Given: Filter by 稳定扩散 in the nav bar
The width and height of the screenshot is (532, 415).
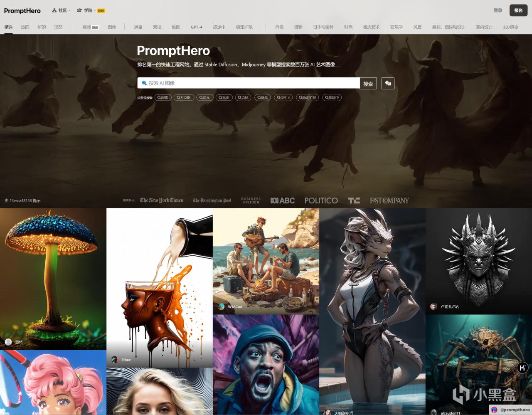Looking at the screenshot, I should (x=244, y=27).
